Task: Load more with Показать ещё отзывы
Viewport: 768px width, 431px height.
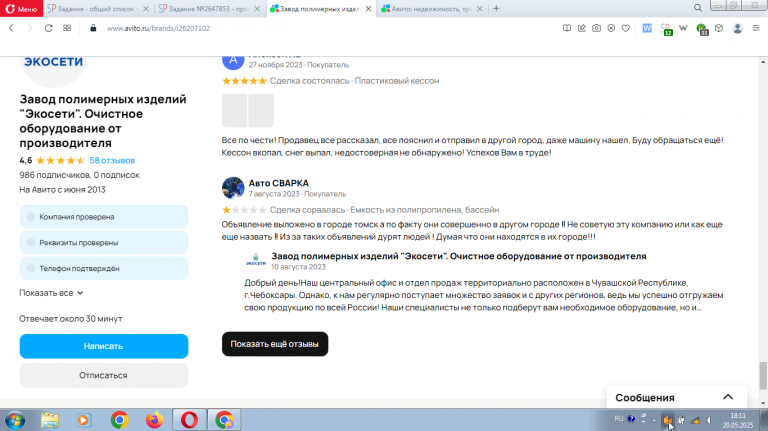Action: [x=275, y=344]
